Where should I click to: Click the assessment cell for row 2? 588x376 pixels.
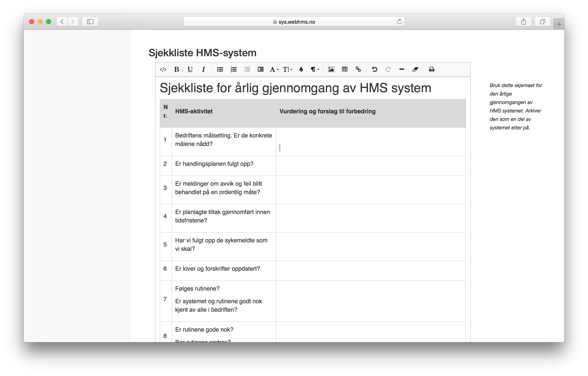coord(371,166)
